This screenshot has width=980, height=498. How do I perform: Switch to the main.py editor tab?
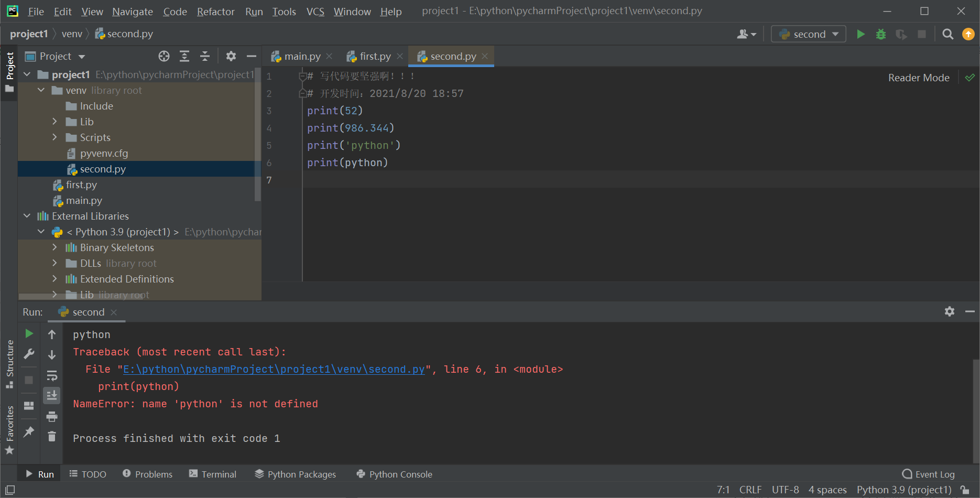pyautogui.click(x=302, y=56)
